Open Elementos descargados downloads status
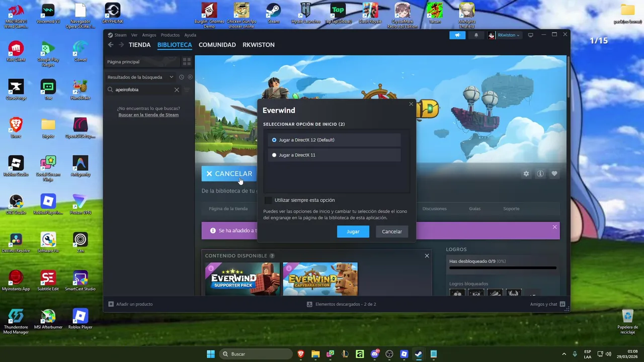 point(342,304)
